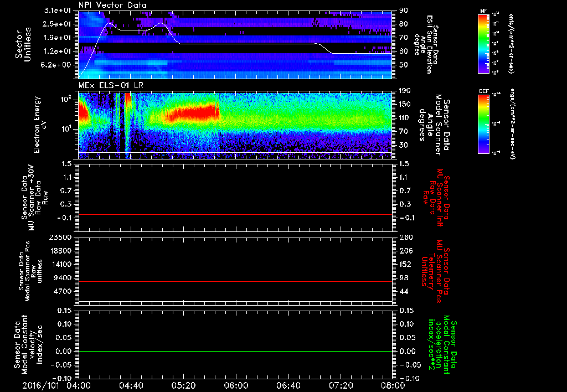
Task: Click the green line in the velocity panel
Action: (x=235, y=351)
